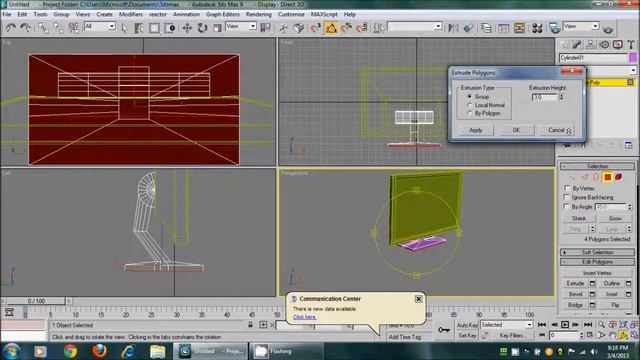Screen dimensions: 640x360
Task: Open the Graph Editors menu
Action: click(x=222, y=14)
